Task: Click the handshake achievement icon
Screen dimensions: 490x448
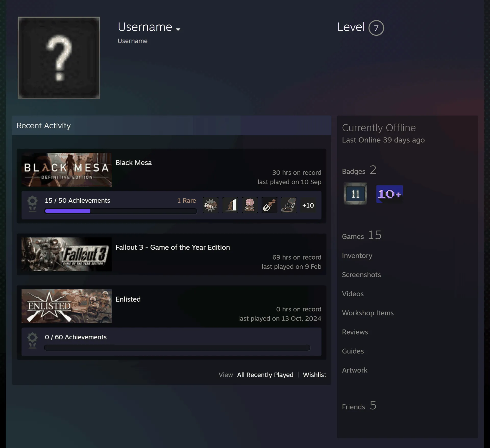Action: coord(211,205)
